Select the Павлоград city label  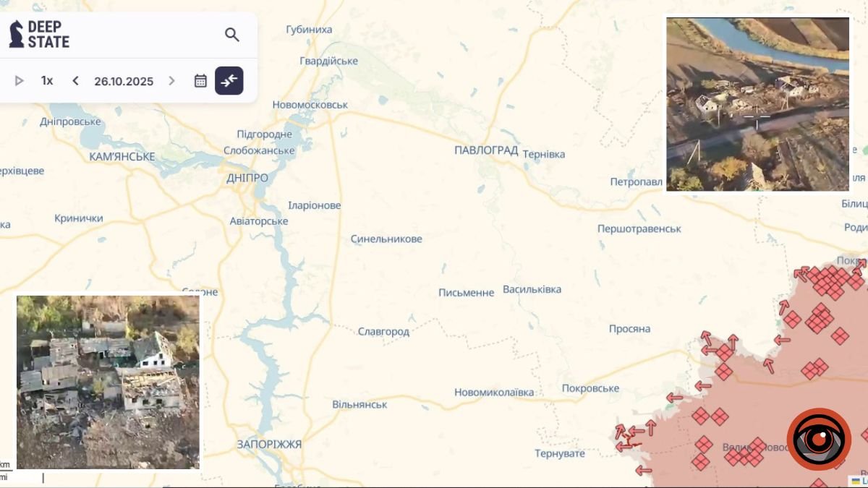pyautogui.click(x=486, y=150)
